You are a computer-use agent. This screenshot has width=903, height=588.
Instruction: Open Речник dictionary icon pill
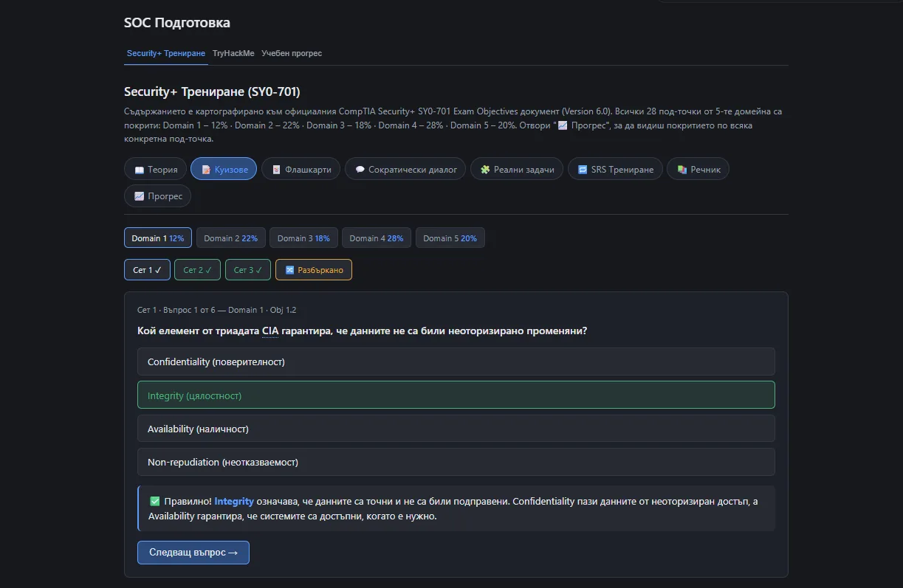(698, 169)
